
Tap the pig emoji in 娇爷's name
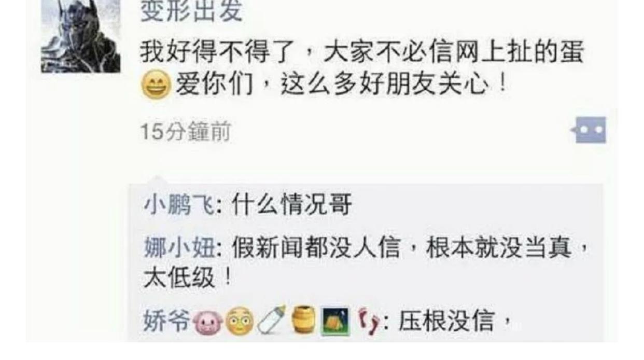[x=206, y=323]
